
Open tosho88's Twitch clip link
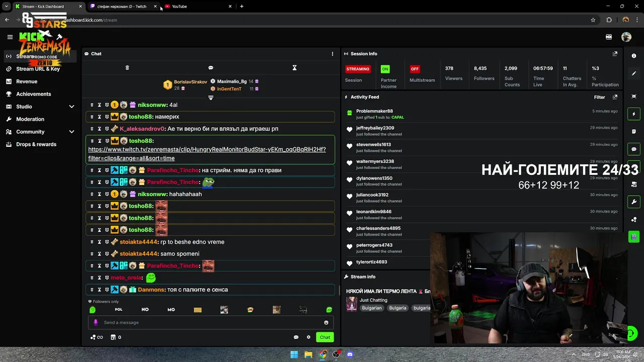coord(207,154)
